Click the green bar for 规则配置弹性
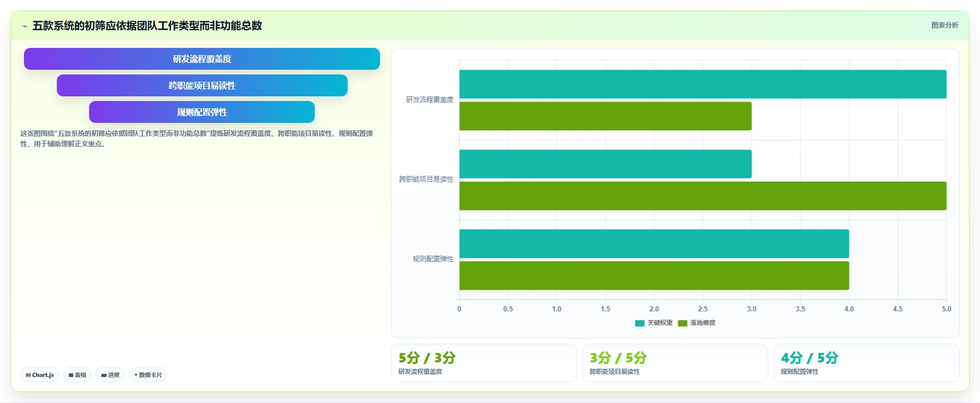The width and height of the screenshot is (980, 403). pyautogui.click(x=654, y=275)
